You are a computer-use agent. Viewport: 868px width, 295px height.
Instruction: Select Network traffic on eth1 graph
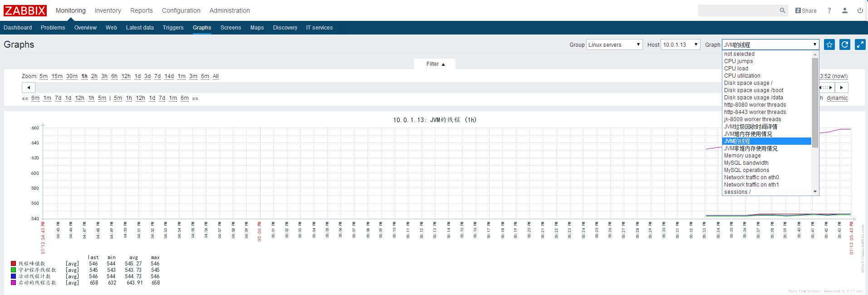(767, 185)
